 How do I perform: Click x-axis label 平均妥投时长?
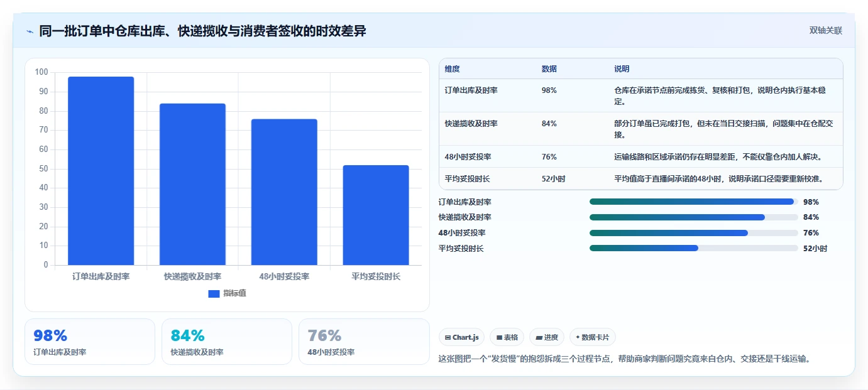[376, 276]
